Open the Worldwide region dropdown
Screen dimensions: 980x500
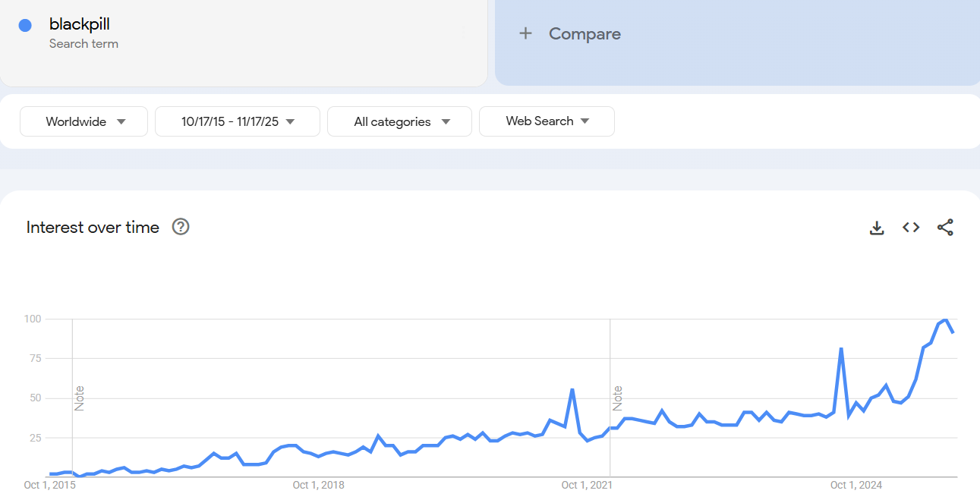pyautogui.click(x=84, y=121)
